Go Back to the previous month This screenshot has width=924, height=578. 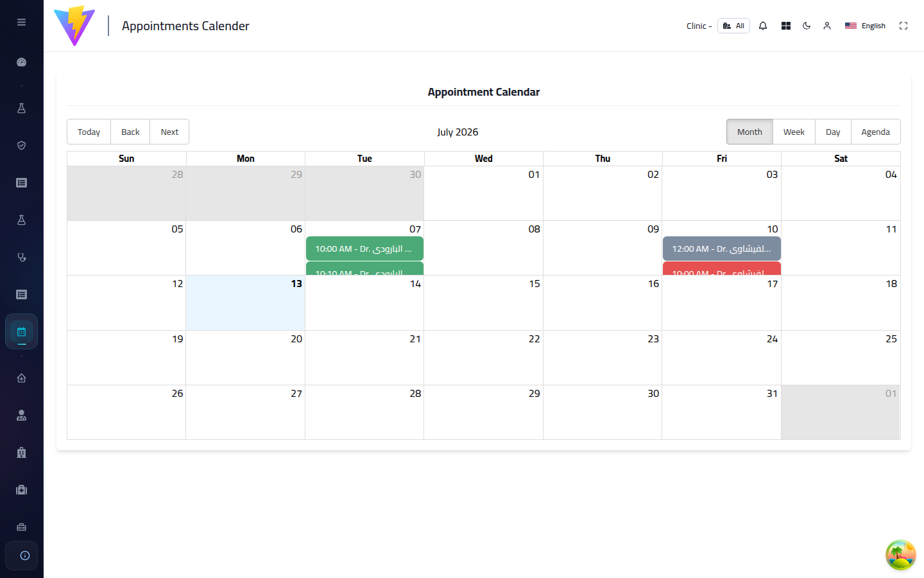tap(130, 132)
